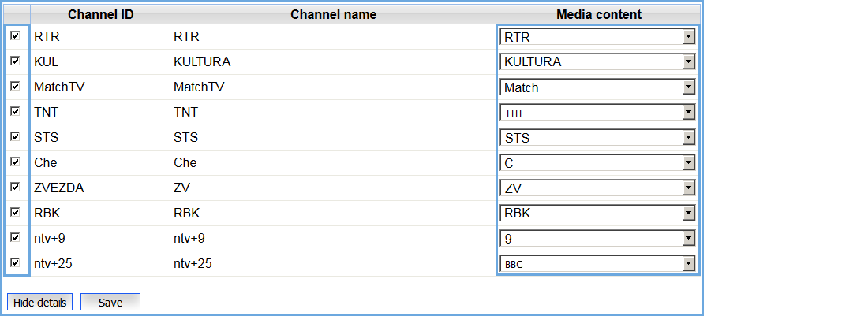
Task: Open the Che row media dropdown
Action: pyautogui.click(x=597, y=163)
